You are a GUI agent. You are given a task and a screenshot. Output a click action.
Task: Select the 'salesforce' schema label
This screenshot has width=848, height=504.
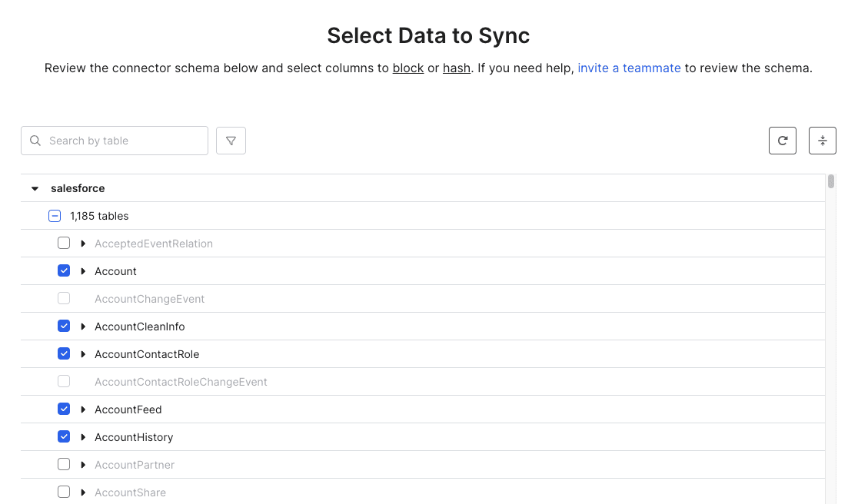(78, 188)
